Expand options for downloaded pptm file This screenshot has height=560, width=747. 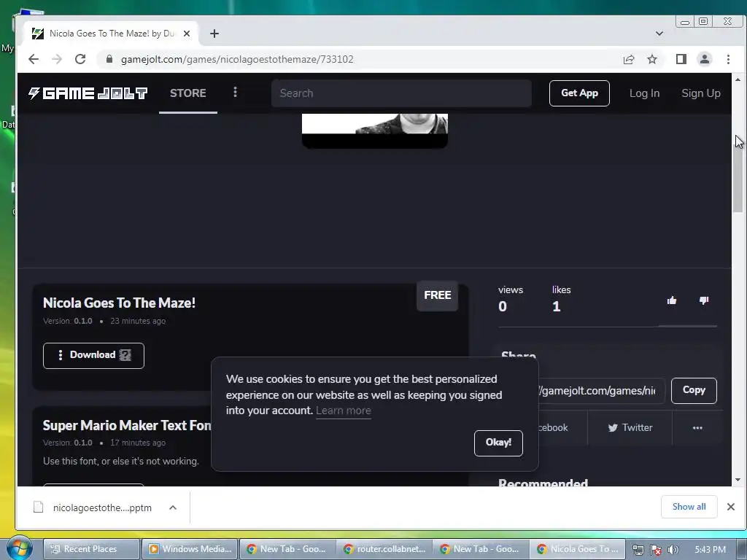(x=173, y=507)
